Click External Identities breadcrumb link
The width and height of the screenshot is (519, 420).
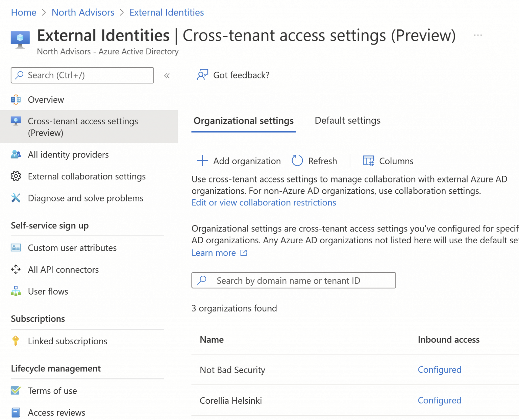coord(167,13)
